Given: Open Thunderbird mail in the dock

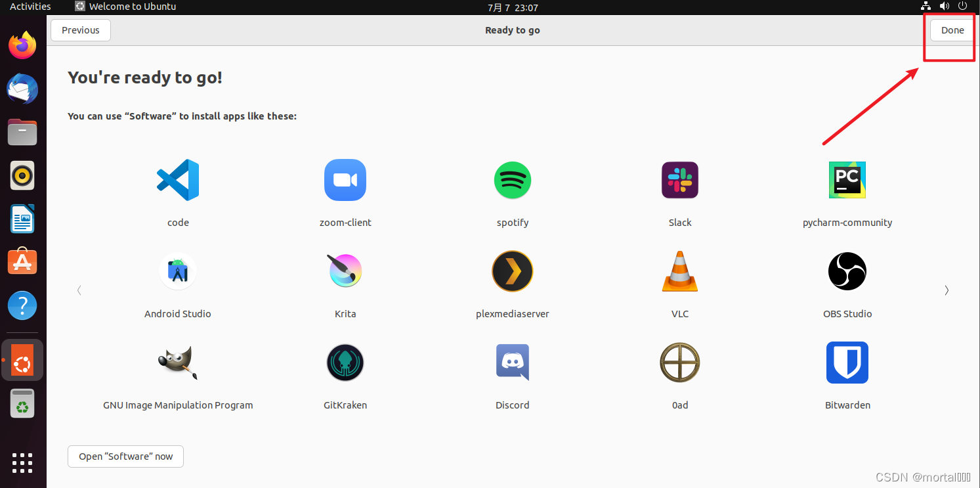Looking at the screenshot, I should click(x=22, y=89).
